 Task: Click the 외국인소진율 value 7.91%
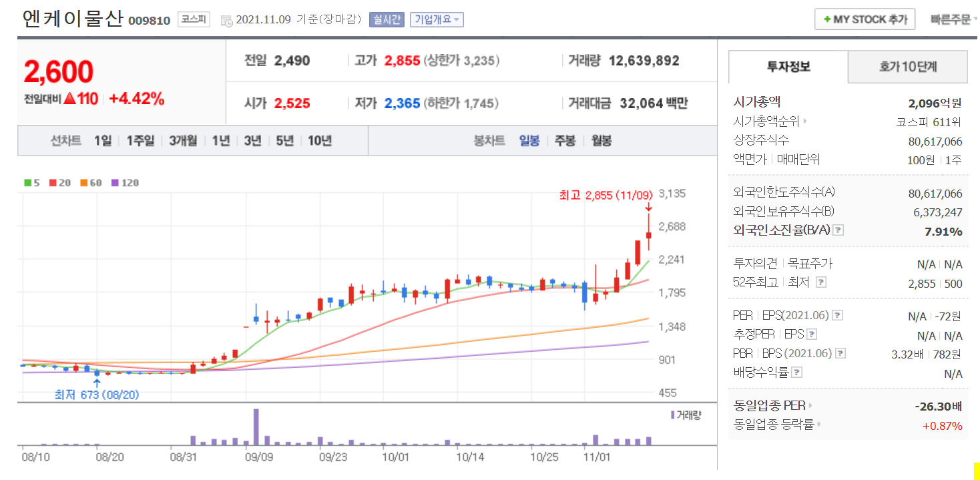tap(943, 232)
